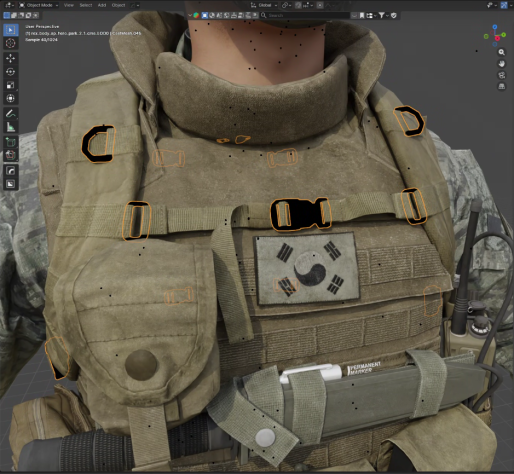Screen dimensions: 514x474
Task: Click the fullscreen area icon at top-right
Action: 504,5
